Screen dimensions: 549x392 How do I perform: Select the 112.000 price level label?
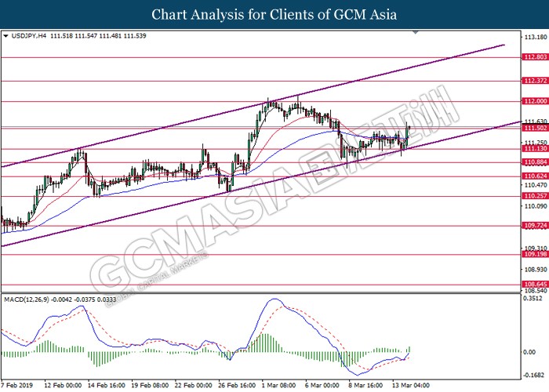(x=536, y=101)
